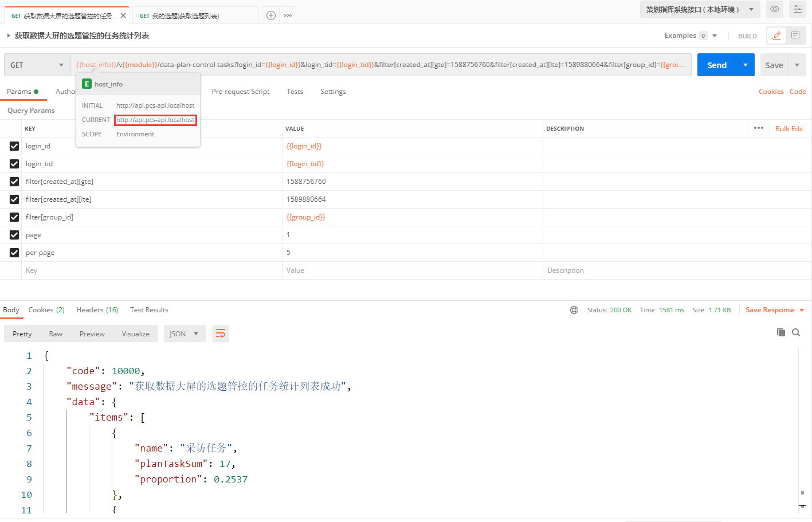This screenshot has height=522, width=812.
Task: Open the manage environments settings icon
Action: [x=797, y=9]
